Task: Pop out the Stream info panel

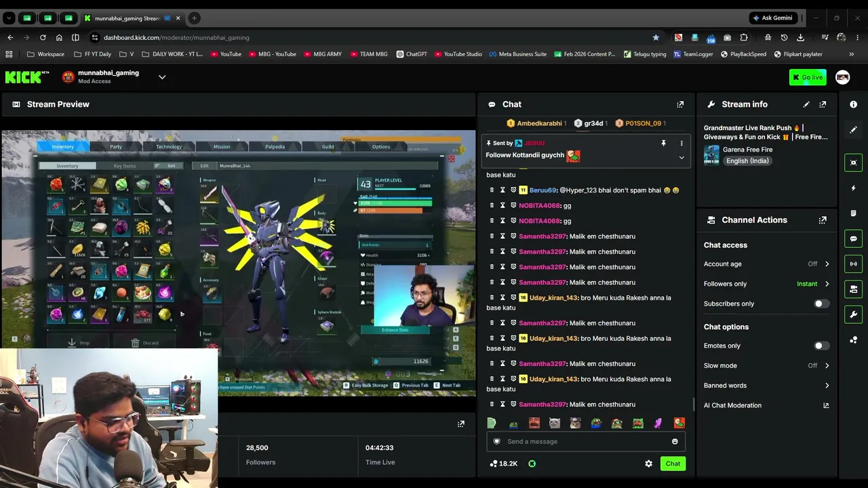Action: pyautogui.click(x=823, y=104)
